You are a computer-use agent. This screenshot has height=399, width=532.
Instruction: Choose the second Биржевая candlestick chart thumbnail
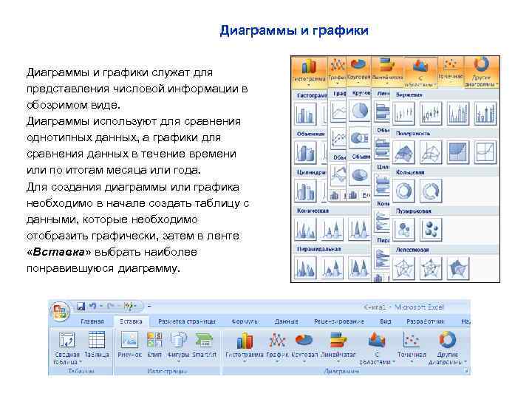tap(431, 113)
